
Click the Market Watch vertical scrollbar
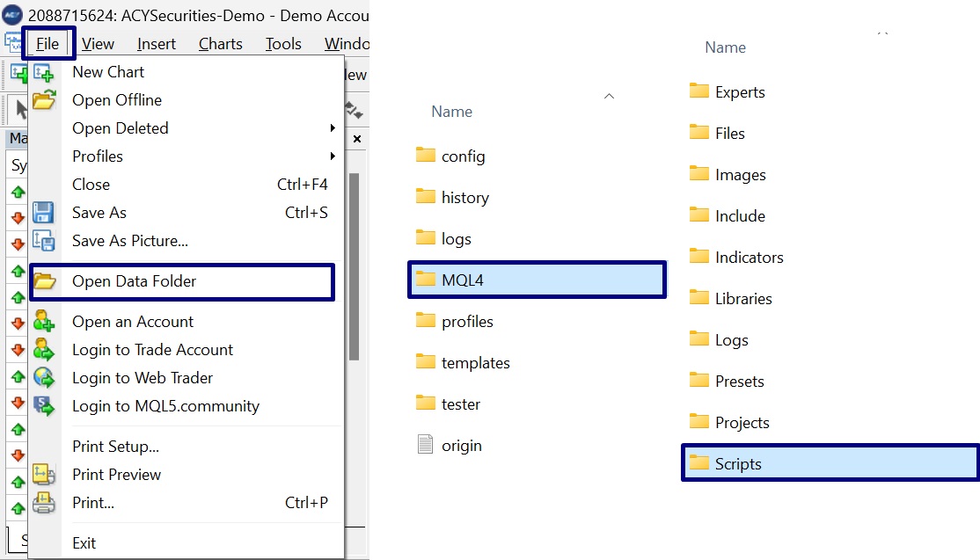355,264
